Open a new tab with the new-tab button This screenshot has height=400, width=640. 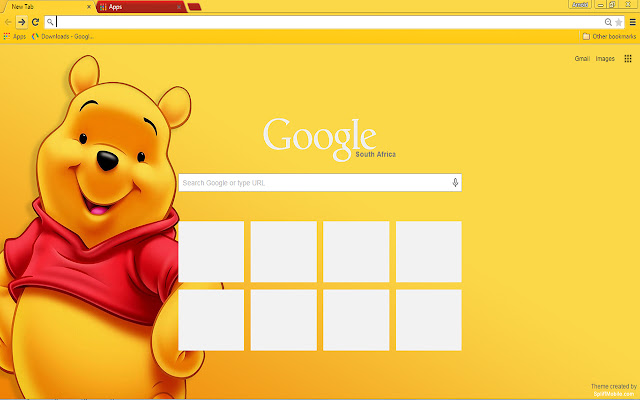tap(194, 6)
